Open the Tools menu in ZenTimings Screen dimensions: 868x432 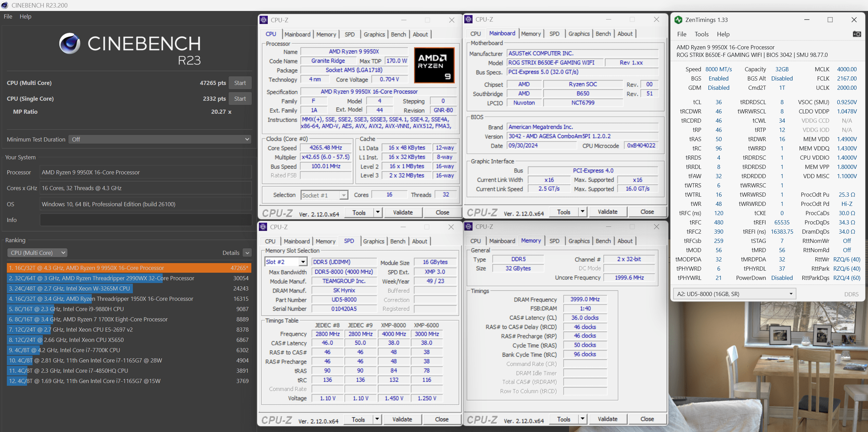click(x=701, y=34)
